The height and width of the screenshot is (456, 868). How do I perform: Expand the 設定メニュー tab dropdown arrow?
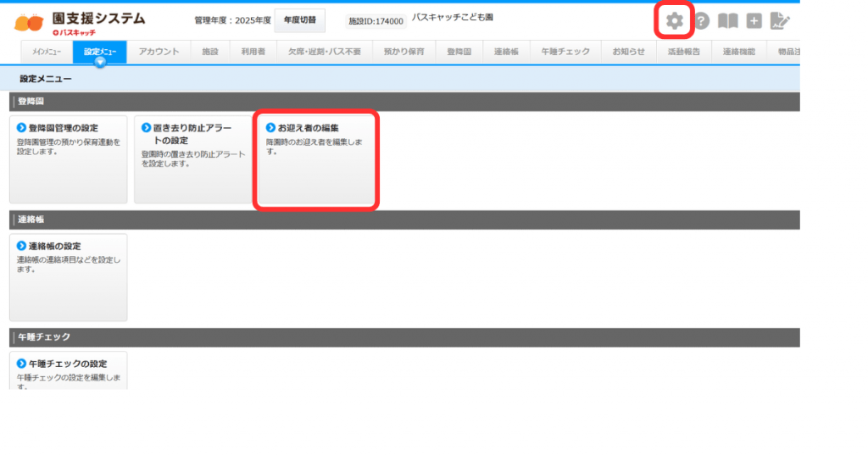click(x=100, y=62)
